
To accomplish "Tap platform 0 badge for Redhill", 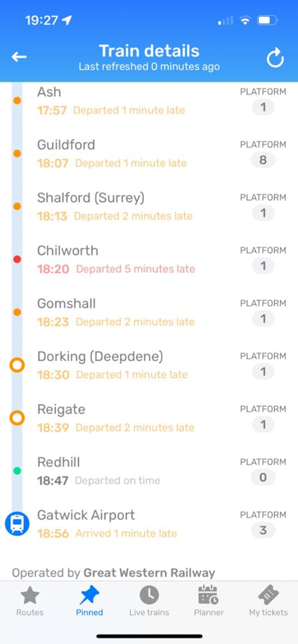I will [263, 477].
